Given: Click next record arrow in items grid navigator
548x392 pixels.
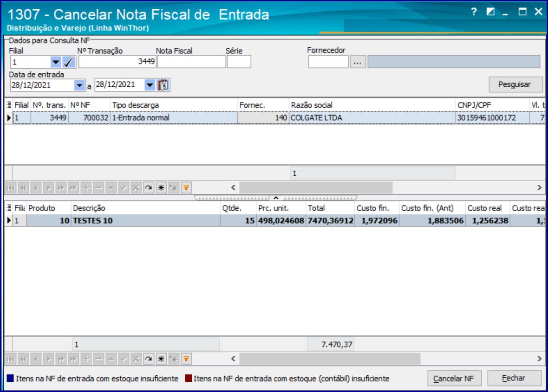Looking at the screenshot, I should (49, 359).
